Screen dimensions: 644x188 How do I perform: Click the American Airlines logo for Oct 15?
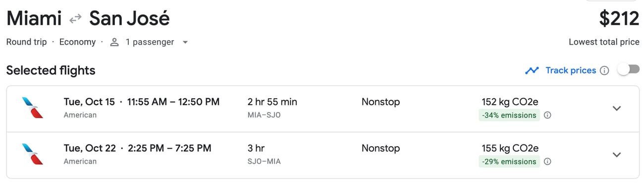coord(33,108)
